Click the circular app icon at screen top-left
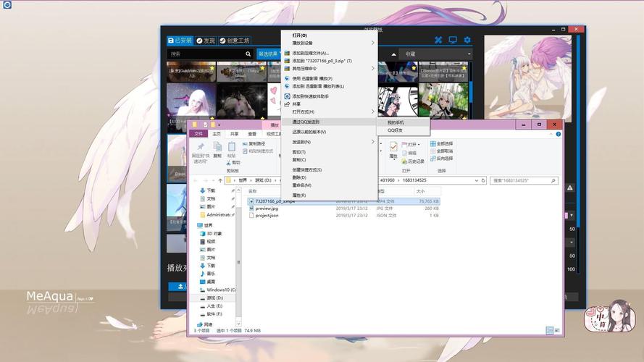This screenshot has height=362, width=644. 7,5
